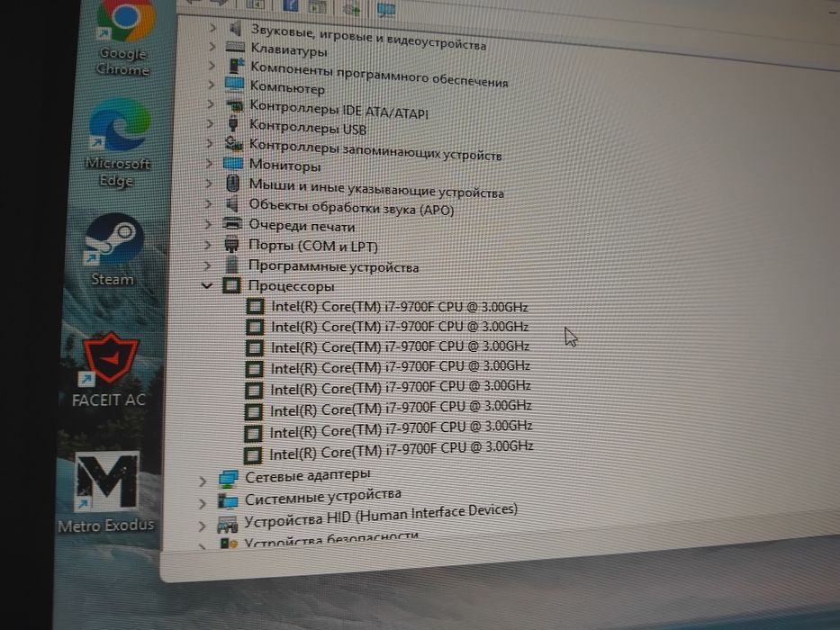Select the Процессоры category label

291,286
